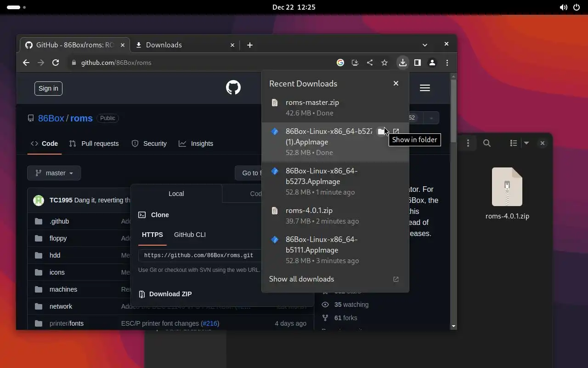Click 86Box-Linux-x86_64-b5273.AppImage from 1 minute ago
This screenshot has width=588, height=368.
[335, 181]
